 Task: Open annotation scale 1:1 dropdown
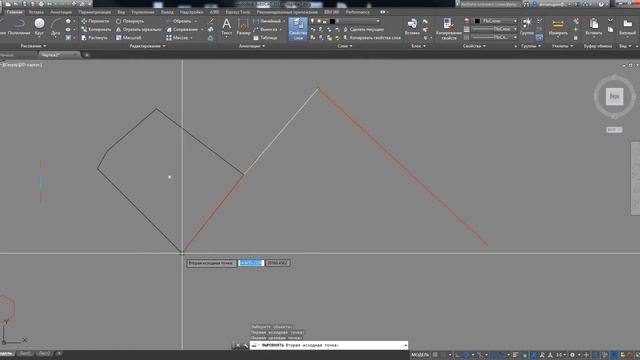click(x=561, y=355)
